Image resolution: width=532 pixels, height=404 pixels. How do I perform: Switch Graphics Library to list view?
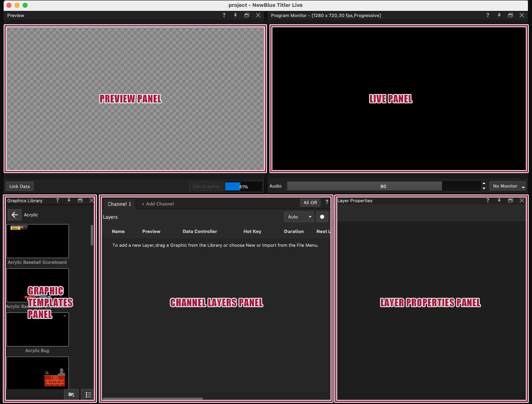pyautogui.click(x=88, y=395)
